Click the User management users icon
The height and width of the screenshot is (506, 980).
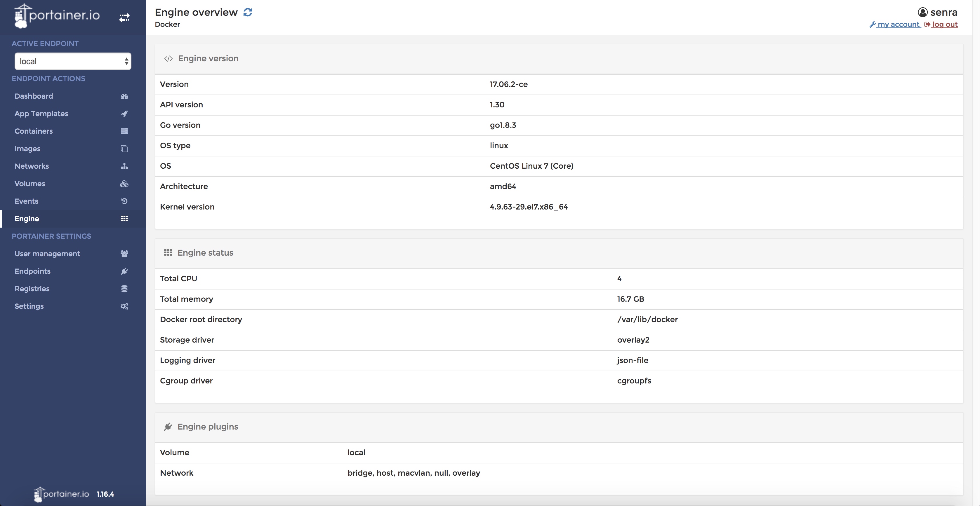click(x=124, y=254)
